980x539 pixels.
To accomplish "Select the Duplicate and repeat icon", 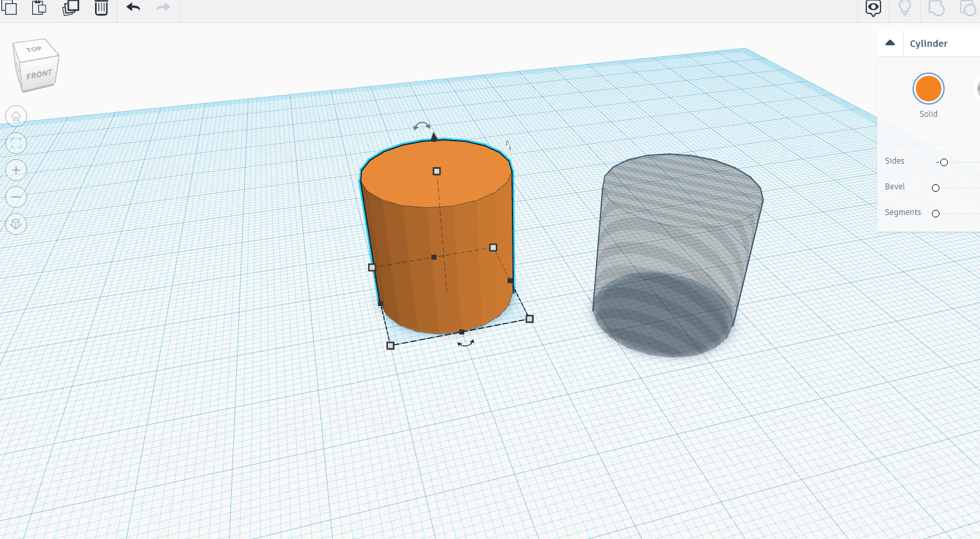I will (x=71, y=8).
